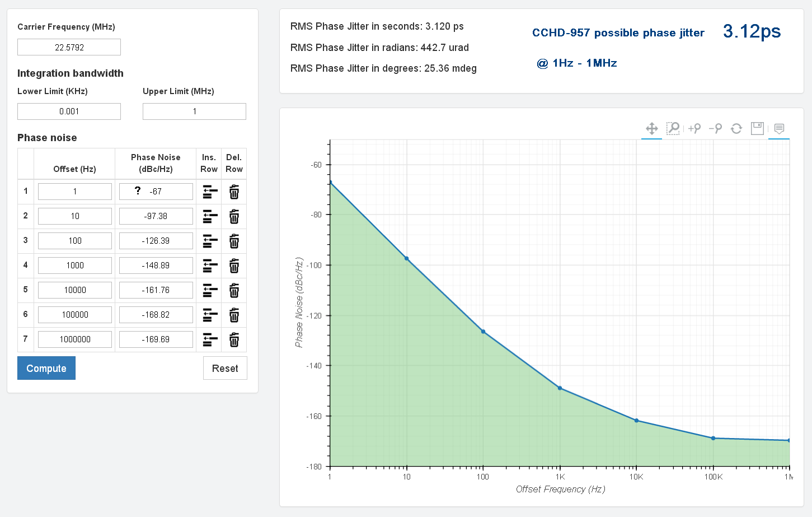Reset the plot view with the refresh icon
This screenshot has height=517, width=812.
point(736,129)
